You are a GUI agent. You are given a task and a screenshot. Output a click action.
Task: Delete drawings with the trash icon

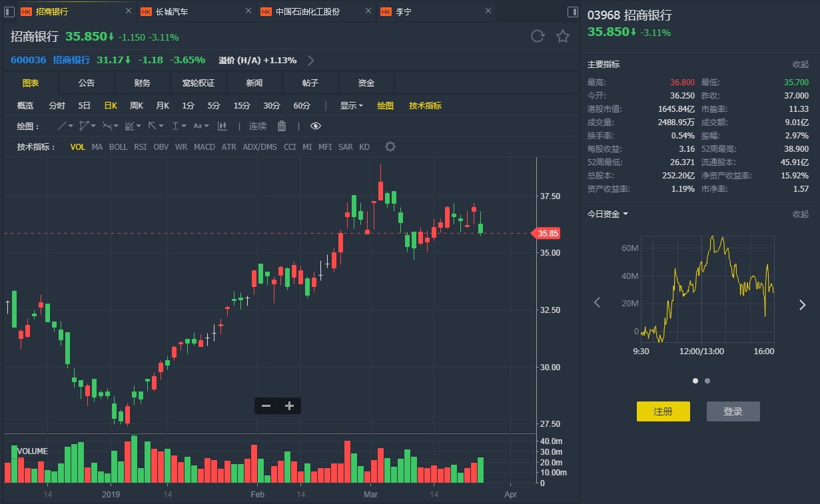point(282,126)
